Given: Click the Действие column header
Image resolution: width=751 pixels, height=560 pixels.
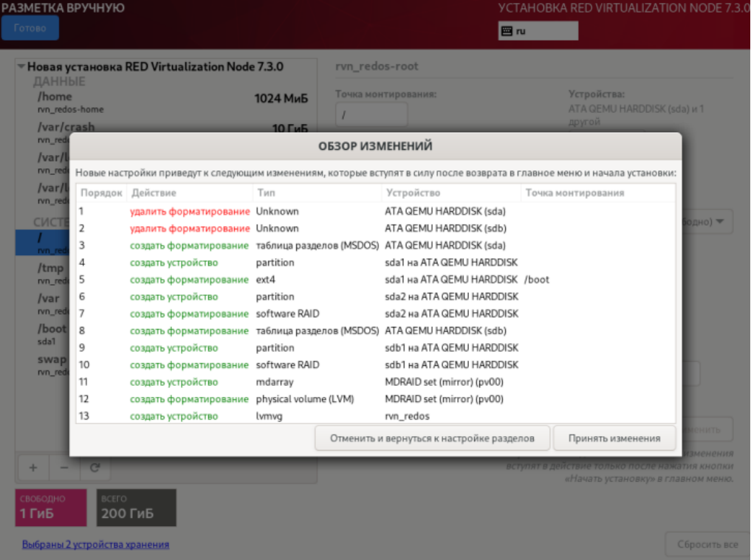Looking at the screenshot, I should point(189,193).
